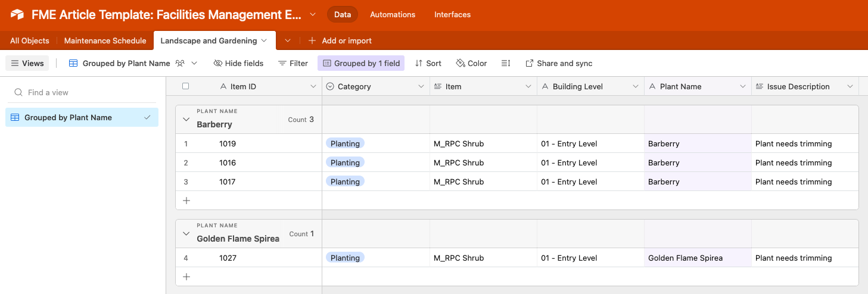868x294 pixels.
Task: Open Share and sync
Action: [x=559, y=63]
